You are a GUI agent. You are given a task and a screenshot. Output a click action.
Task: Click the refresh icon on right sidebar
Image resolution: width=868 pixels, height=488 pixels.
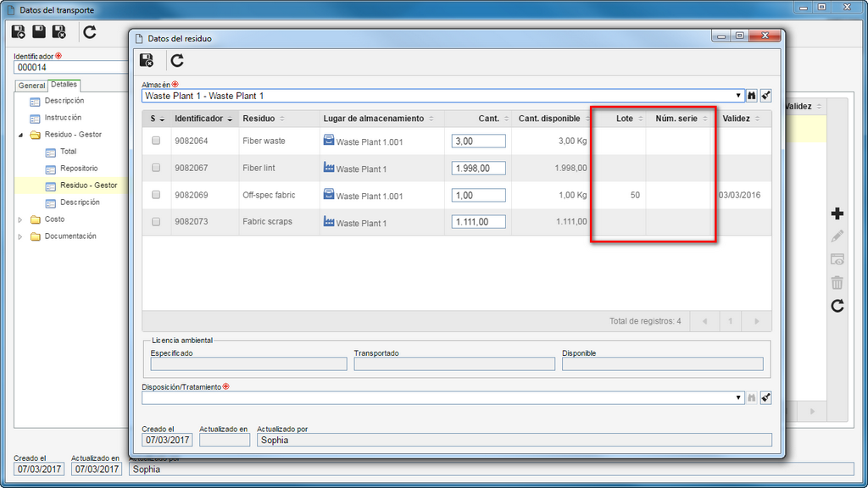tap(837, 306)
